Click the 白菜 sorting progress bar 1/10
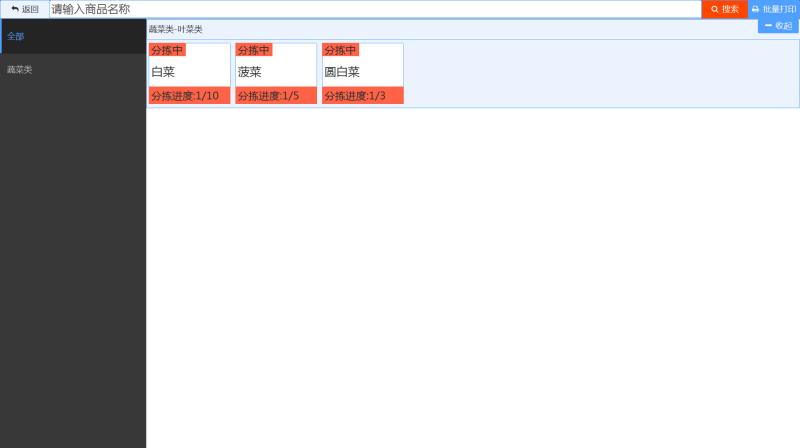The width and height of the screenshot is (800, 448). 189,96
